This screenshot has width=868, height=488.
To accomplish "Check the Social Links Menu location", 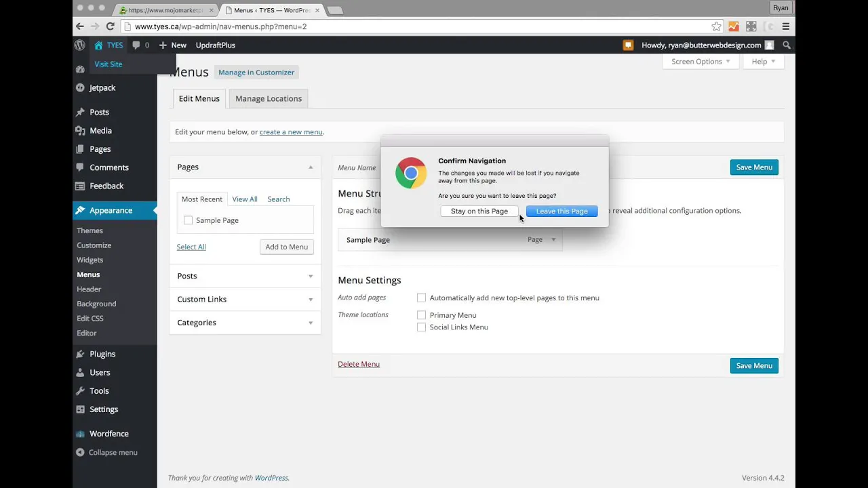I will tap(421, 327).
